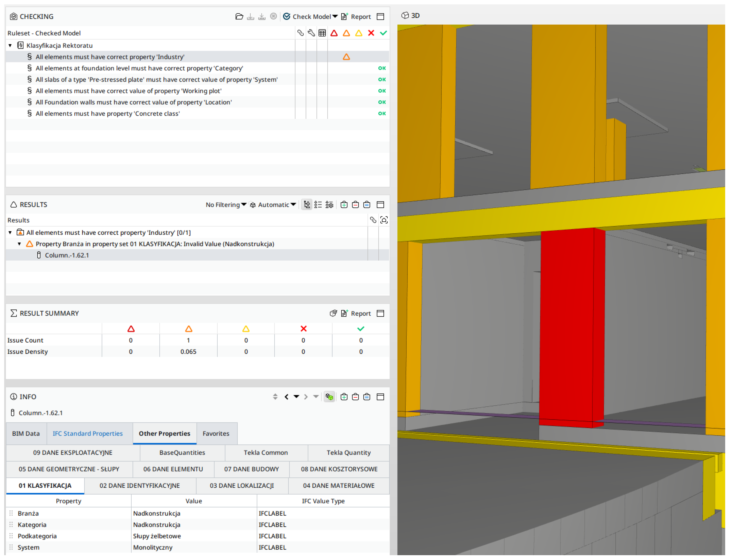Screen dimensions: 730x560
Task: Click the green checkmark accepted column icon
Action: [383, 33]
